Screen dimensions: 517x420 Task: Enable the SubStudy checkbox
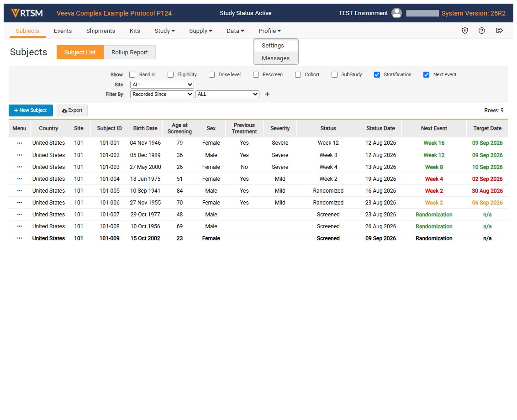tap(334, 75)
